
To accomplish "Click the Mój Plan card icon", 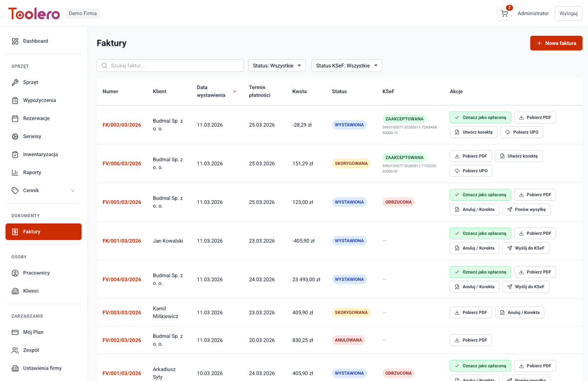I will pos(15,332).
